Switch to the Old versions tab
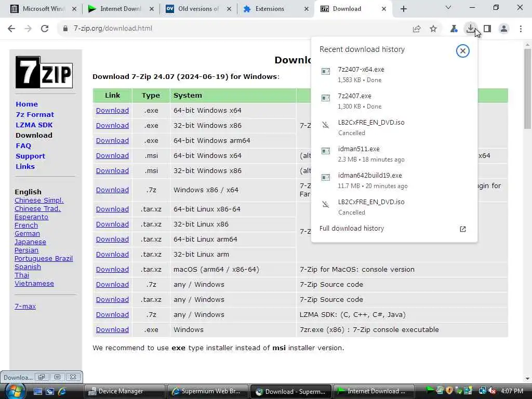Image resolution: width=532 pixels, height=399 pixels. coord(198,9)
